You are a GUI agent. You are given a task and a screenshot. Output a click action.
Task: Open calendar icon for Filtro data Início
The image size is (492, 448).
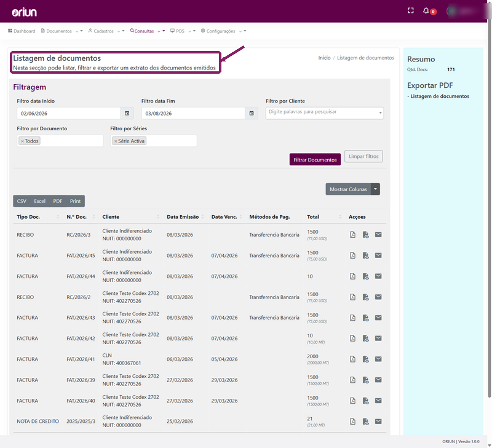[127, 113]
